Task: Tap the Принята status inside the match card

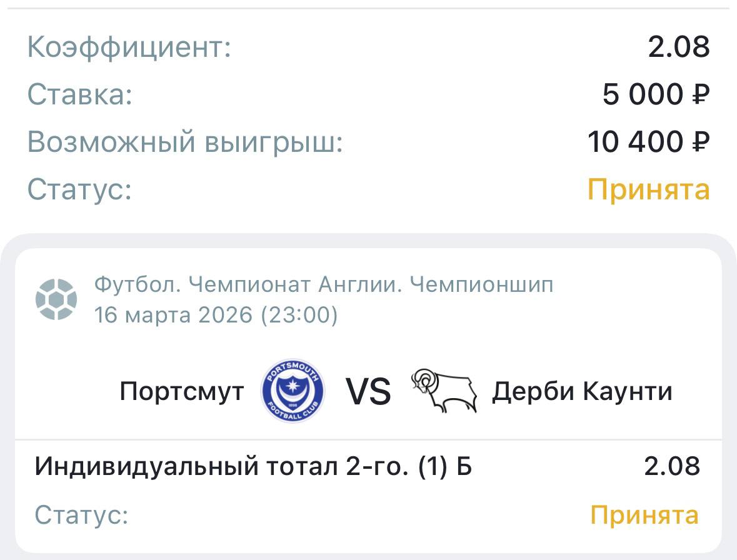Action: pyautogui.click(x=644, y=516)
